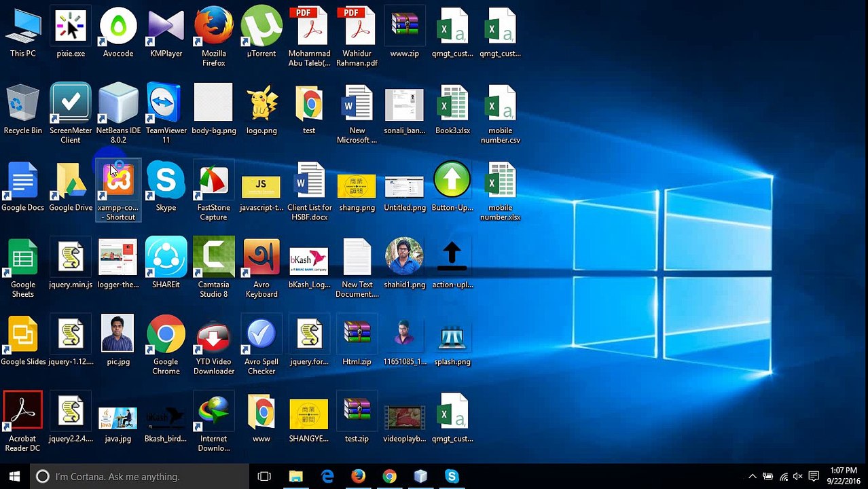The image size is (868, 489).
Task: Open Chrome from taskbar
Action: pos(389,477)
